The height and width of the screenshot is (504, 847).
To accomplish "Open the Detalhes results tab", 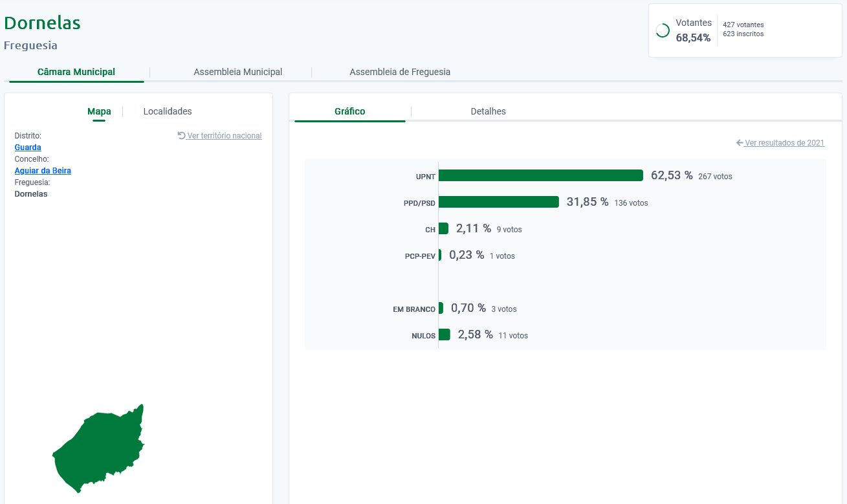I will [x=488, y=111].
